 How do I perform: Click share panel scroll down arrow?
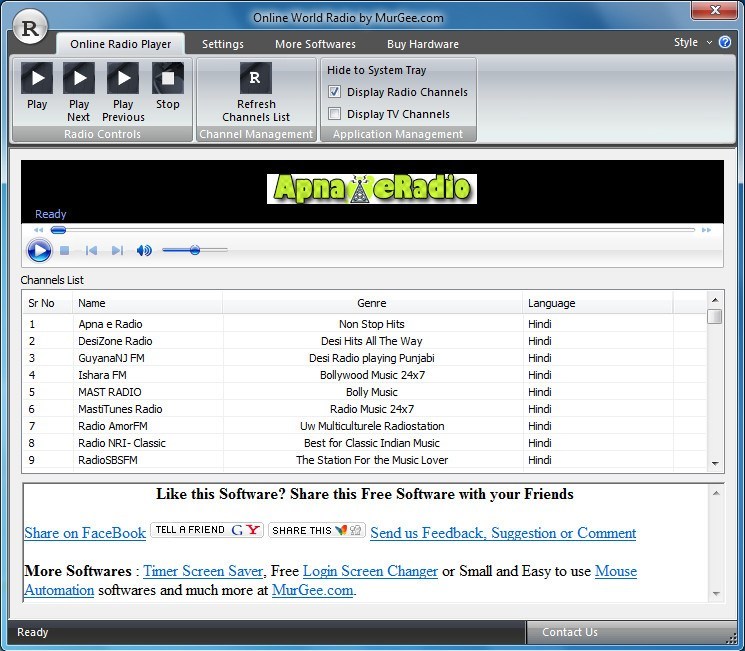pos(716,594)
